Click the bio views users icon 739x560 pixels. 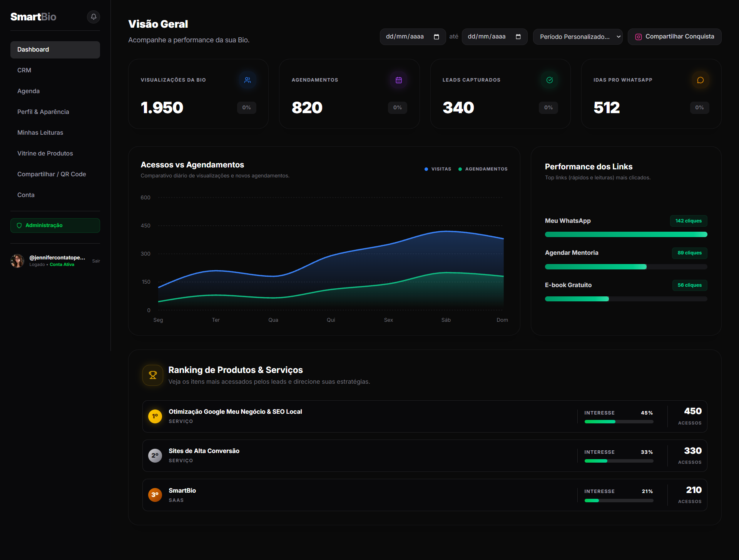point(247,80)
